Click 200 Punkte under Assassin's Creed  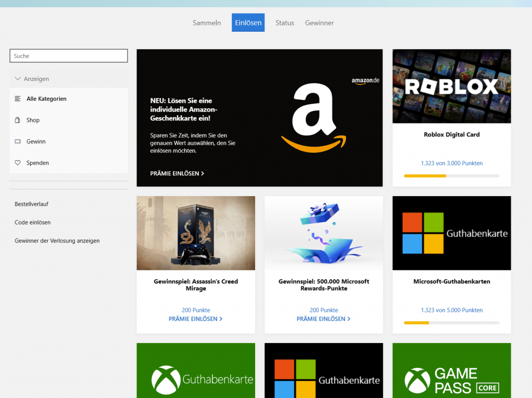click(x=196, y=310)
